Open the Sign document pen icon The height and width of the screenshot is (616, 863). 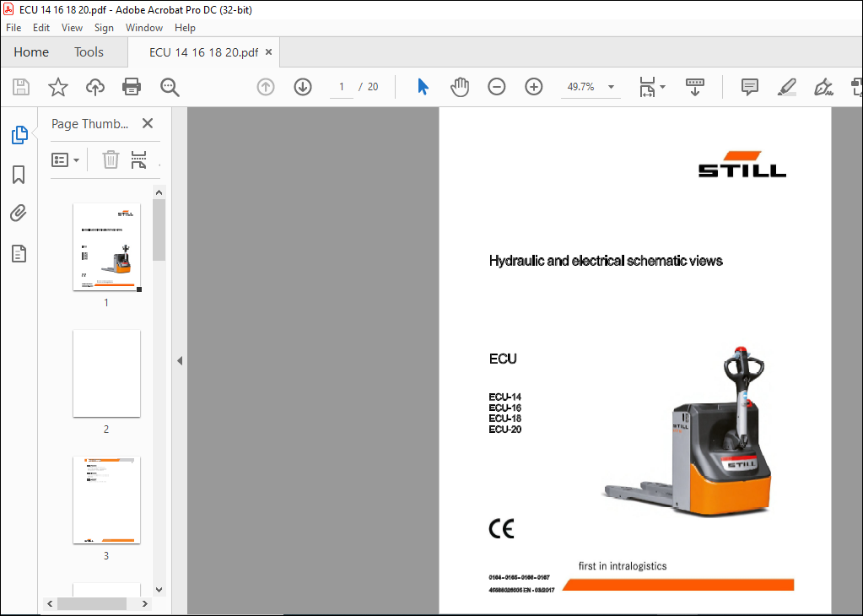coord(823,87)
